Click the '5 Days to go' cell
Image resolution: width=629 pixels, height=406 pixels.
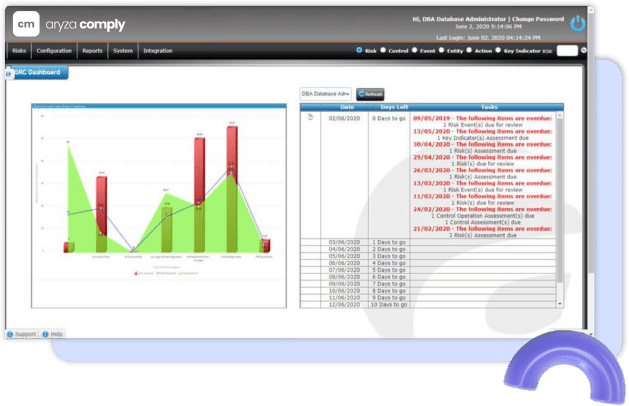(389, 270)
